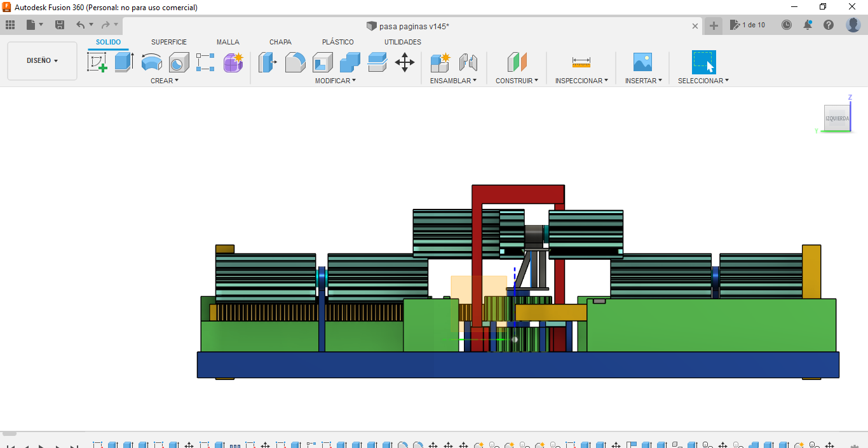Open the INSPECCIONAR dropdown menu
The height and width of the screenshot is (448, 868).
click(x=581, y=81)
